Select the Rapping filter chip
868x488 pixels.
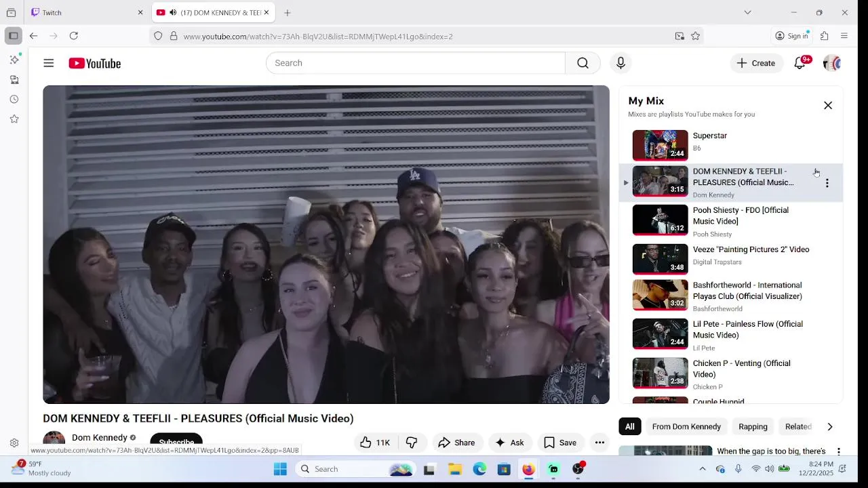click(x=753, y=426)
